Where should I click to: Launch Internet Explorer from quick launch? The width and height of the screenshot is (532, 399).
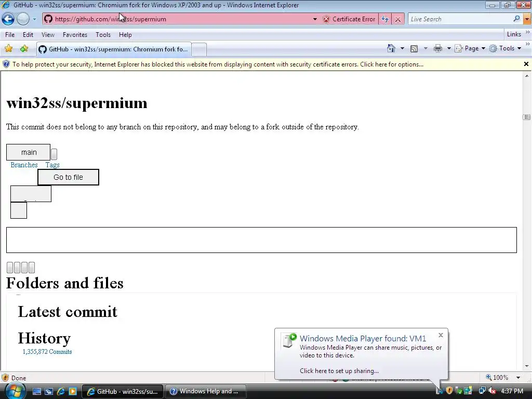click(61, 391)
